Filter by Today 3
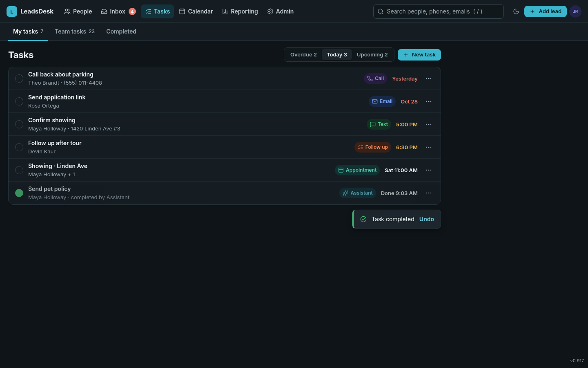The image size is (588, 368). click(337, 55)
